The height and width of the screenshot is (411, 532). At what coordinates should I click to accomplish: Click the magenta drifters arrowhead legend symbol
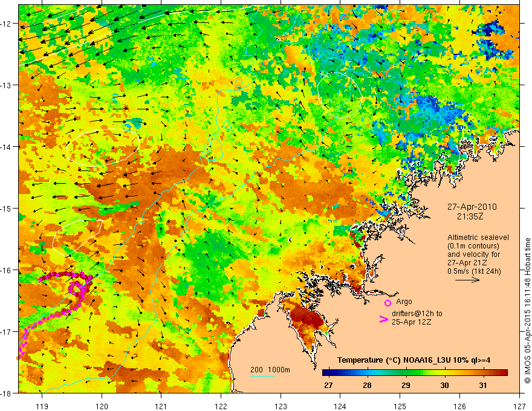click(383, 320)
